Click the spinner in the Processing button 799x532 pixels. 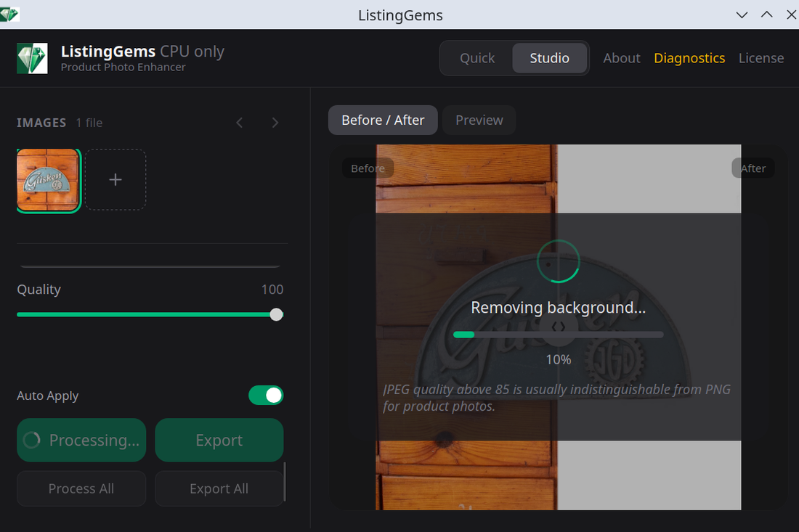tap(31, 440)
